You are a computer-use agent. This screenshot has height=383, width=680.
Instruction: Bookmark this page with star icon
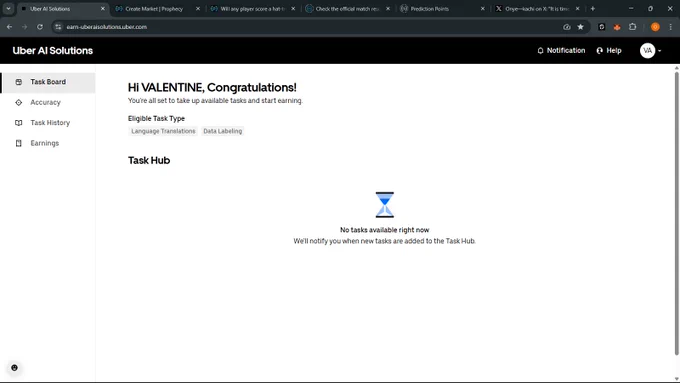[x=581, y=27]
